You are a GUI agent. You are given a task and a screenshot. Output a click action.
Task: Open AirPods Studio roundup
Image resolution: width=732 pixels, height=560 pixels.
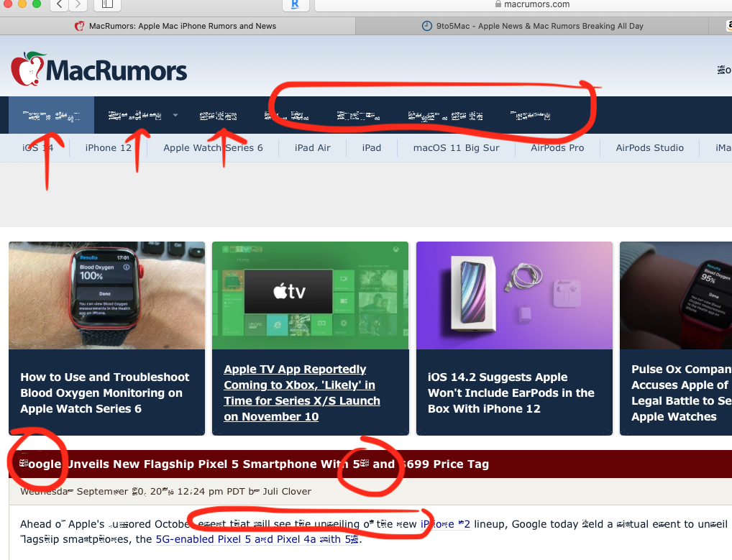(649, 148)
